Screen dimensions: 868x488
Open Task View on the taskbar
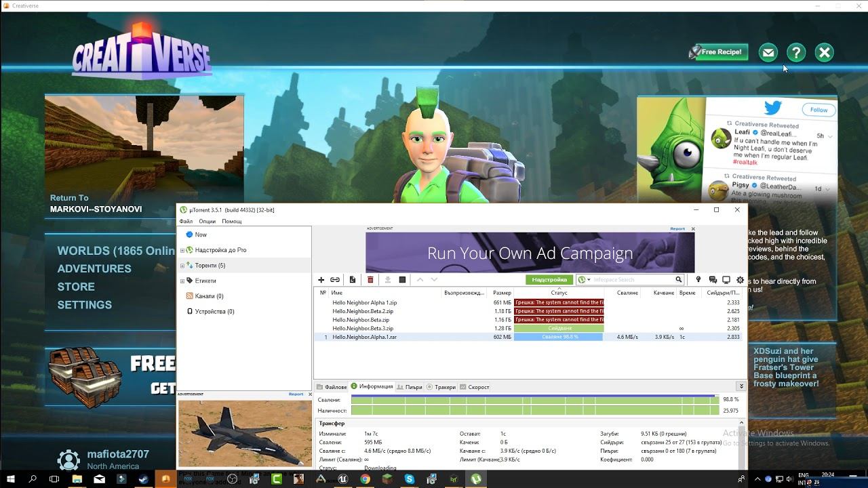tap(55, 479)
